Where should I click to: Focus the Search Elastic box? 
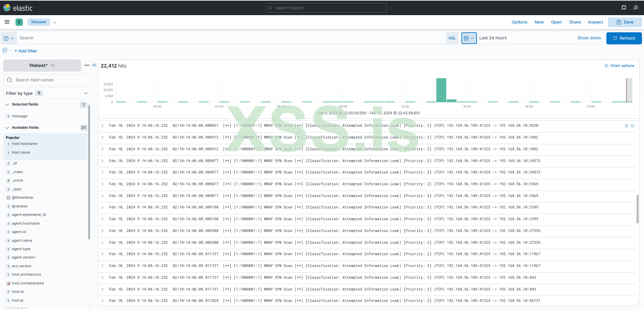click(x=326, y=8)
